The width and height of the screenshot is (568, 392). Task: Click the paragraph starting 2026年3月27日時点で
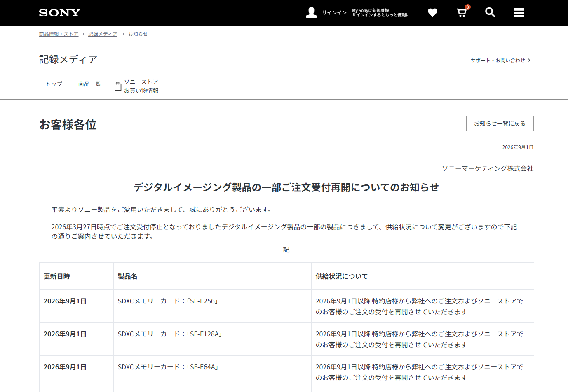click(284, 231)
